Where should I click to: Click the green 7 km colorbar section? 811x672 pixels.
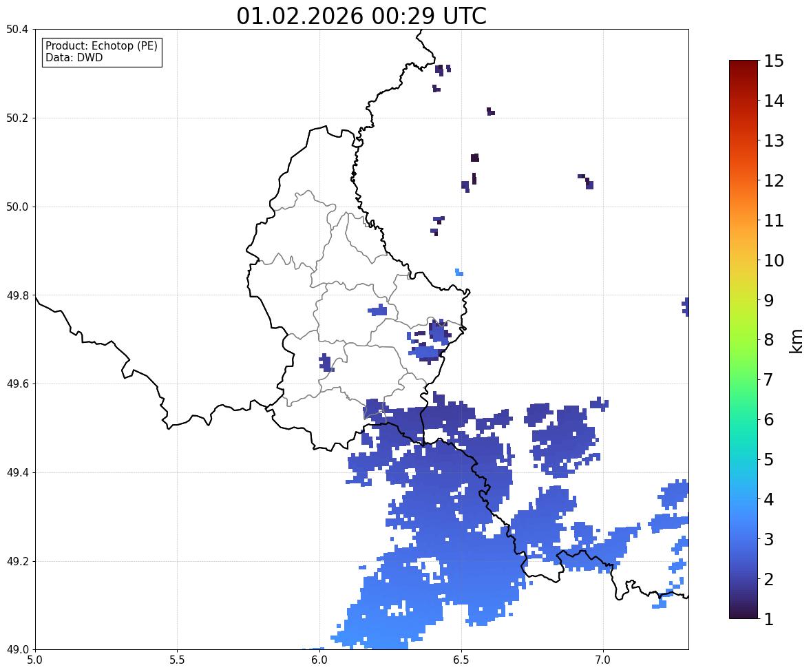[x=744, y=379]
